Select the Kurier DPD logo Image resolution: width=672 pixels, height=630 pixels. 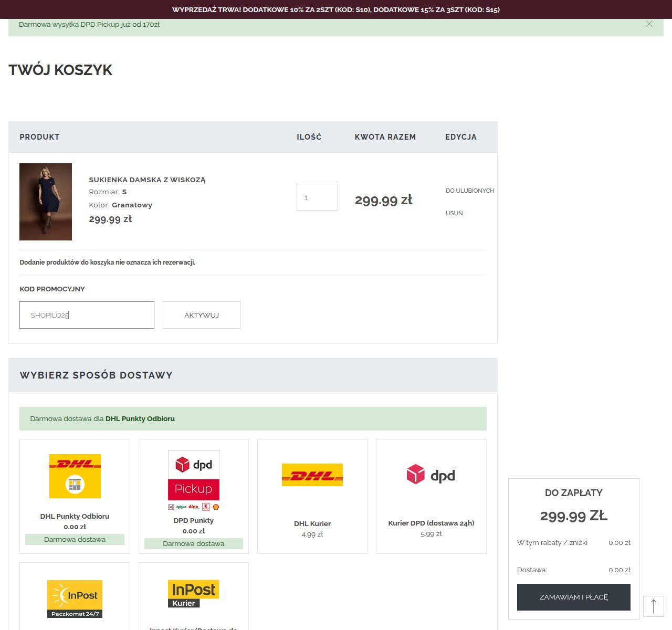431,475
